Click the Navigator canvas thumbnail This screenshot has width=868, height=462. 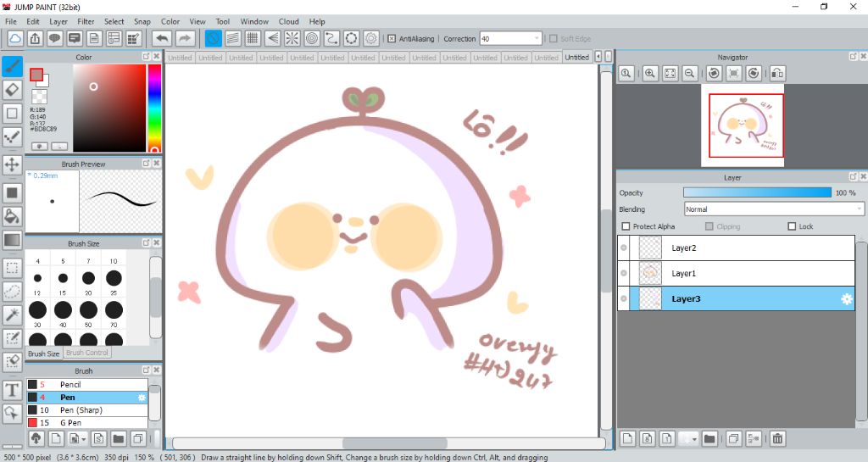tap(743, 125)
